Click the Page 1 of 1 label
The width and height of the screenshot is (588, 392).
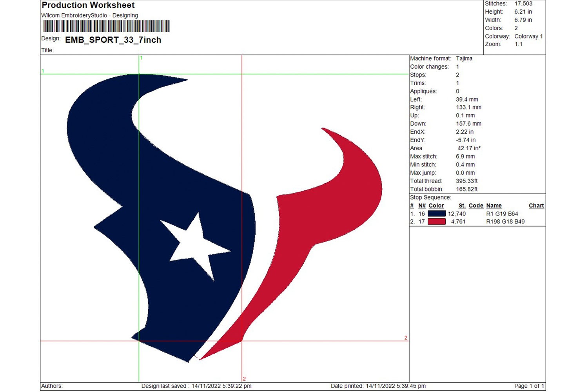(528, 386)
